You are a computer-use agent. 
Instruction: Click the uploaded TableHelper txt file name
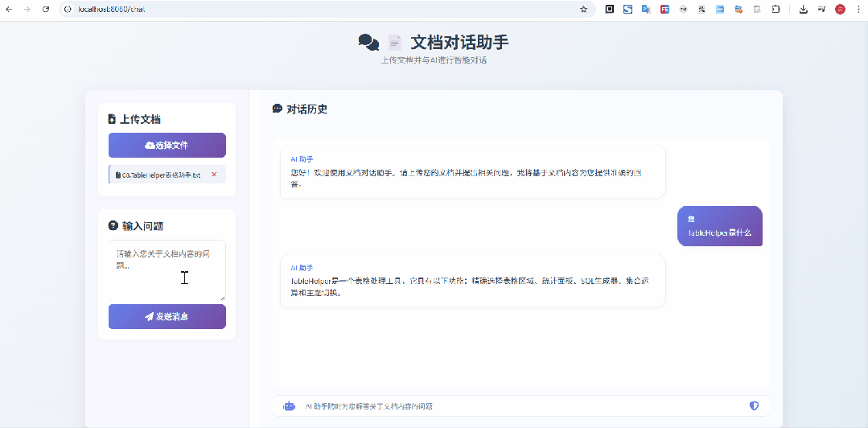point(161,175)
